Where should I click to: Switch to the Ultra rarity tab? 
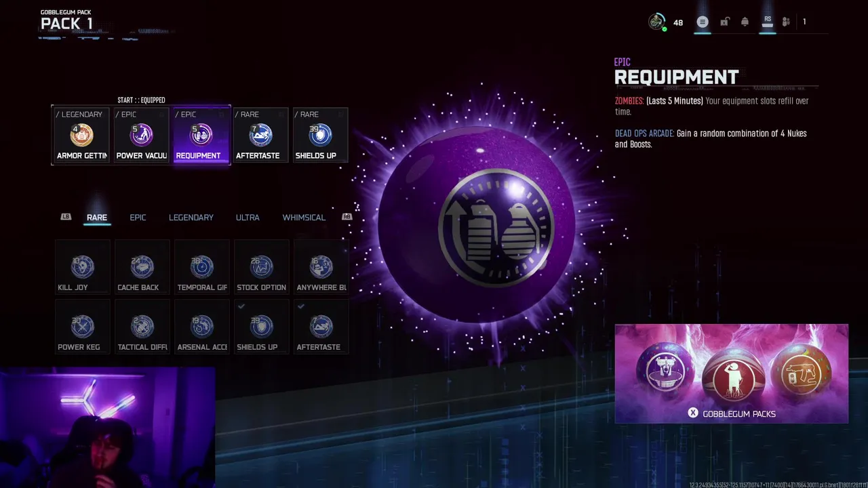(248, 218)
